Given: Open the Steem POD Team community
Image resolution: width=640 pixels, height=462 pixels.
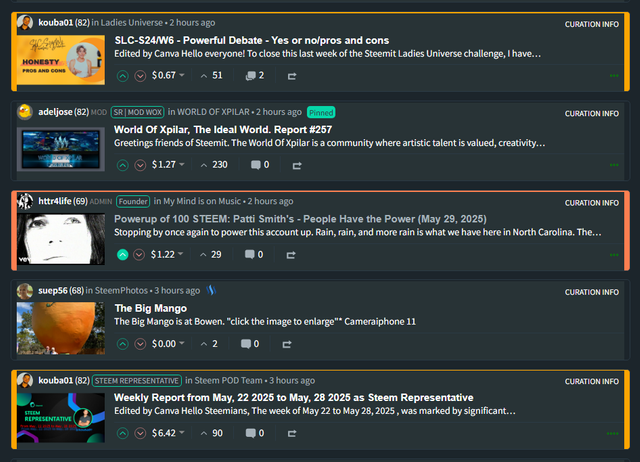Looking at the screenshot, I should tap(228, 380).
